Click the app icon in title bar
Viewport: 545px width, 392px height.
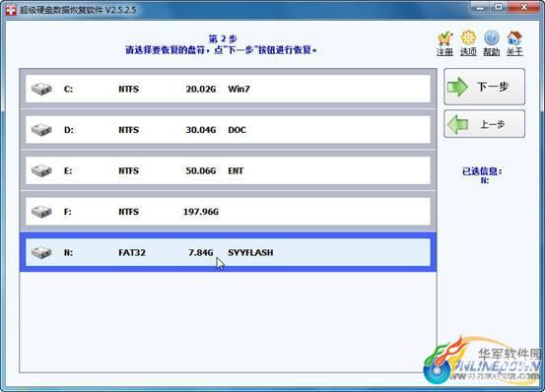pos(11,10)
